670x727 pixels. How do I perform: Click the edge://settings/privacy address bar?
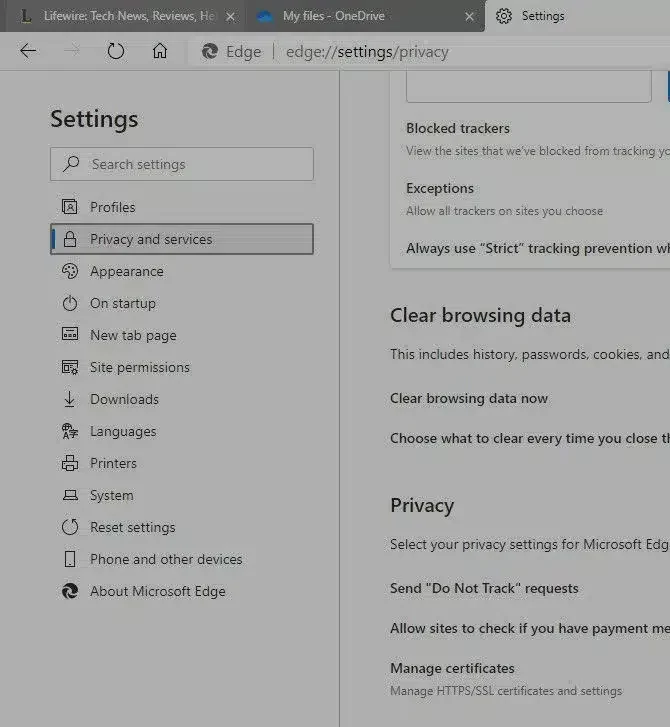point(367,51)
